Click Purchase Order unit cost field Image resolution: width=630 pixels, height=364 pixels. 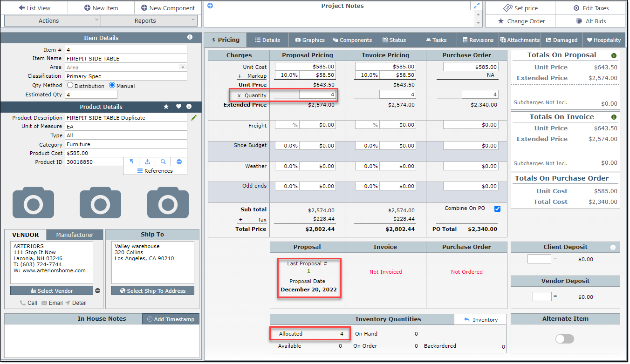tap(471, 67)
